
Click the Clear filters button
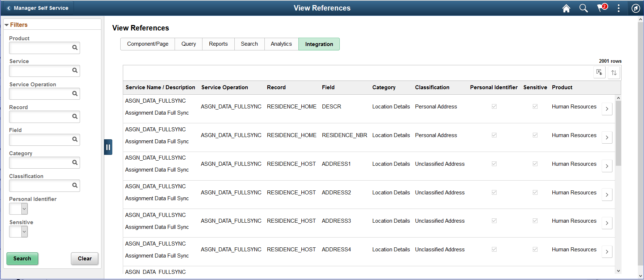[85, 259]
